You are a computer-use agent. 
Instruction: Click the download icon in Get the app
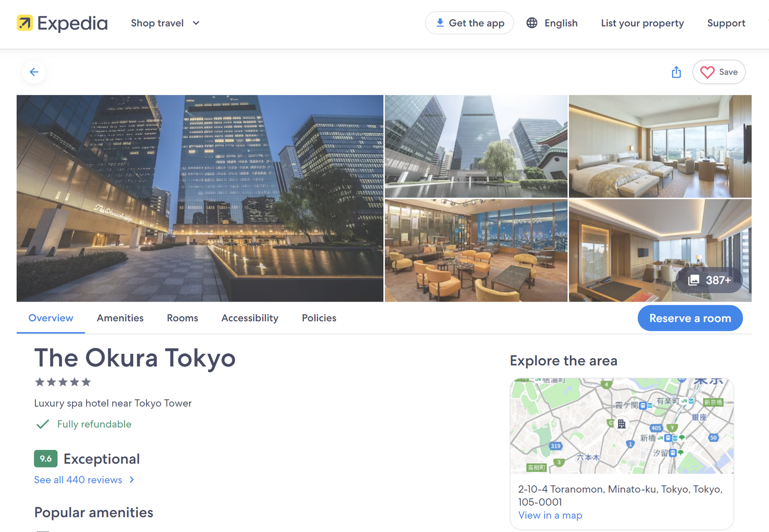click(440, 23)
